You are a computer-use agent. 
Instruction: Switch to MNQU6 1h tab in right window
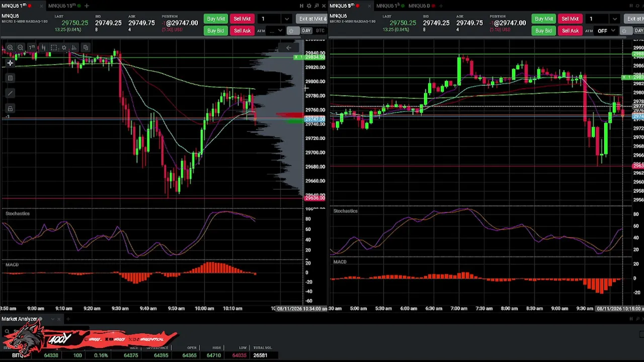[x=389, y=6]
